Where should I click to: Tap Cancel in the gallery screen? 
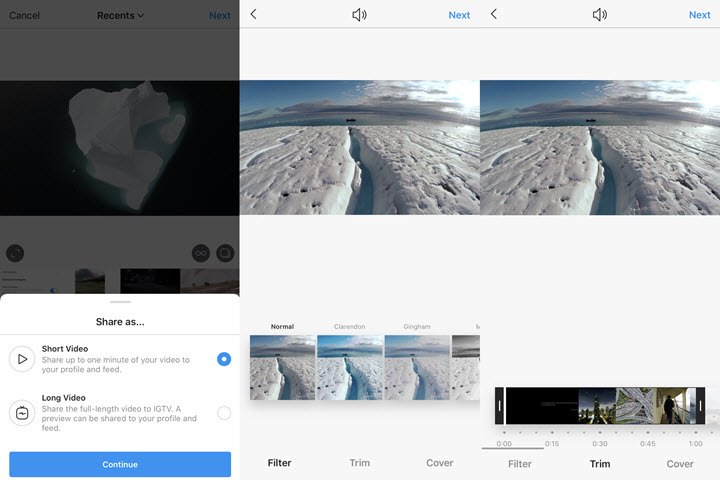(x=24, y=16)
